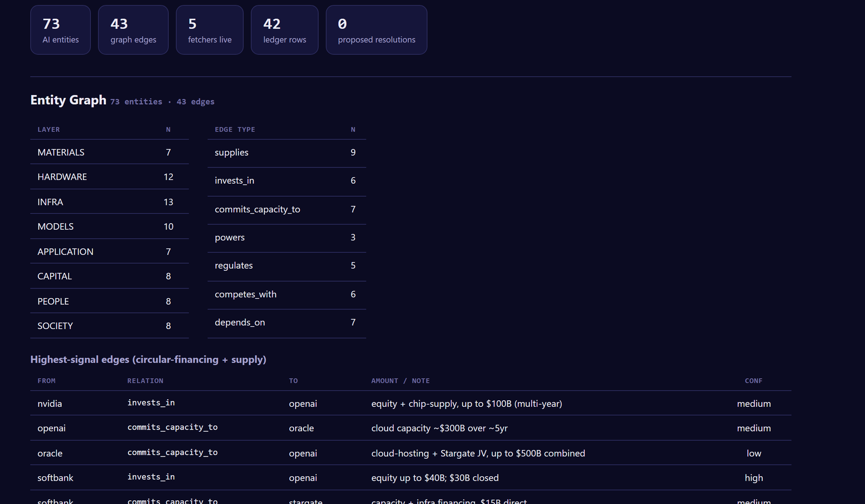Select the PEOPLE layer row
This screenshot has height=504, width=865.
[109, 301]
